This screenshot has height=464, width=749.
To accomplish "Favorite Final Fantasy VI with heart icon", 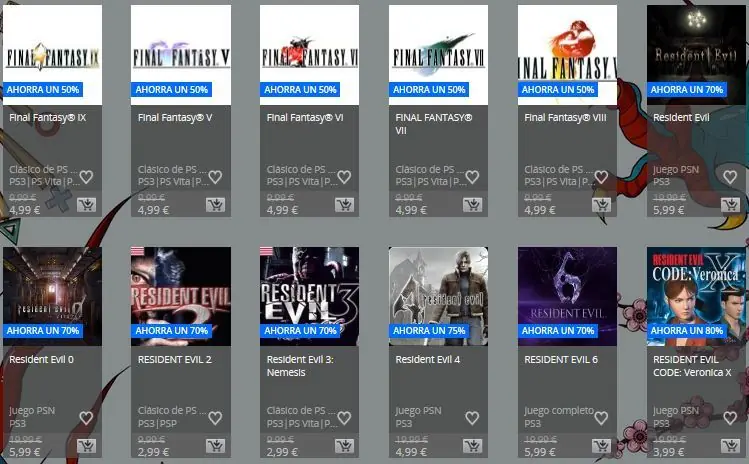I will pos(344,177).
